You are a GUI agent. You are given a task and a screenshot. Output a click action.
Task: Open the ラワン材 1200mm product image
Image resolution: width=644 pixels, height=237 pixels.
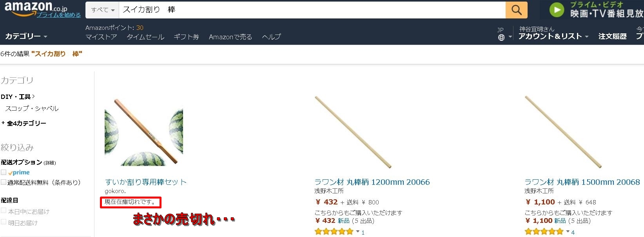(354, 132)
